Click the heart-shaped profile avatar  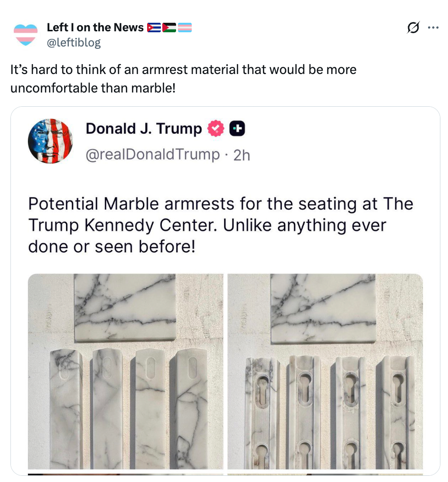point(26,35)
